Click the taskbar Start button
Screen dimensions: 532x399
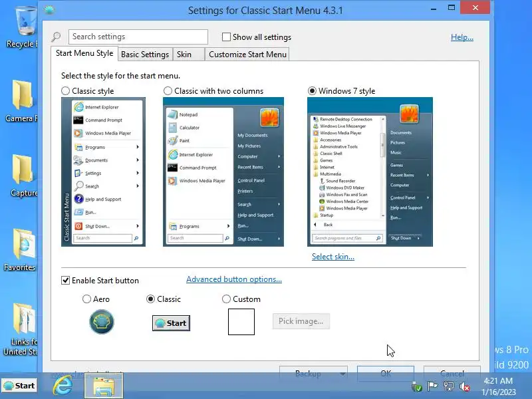click(x=19, y=386)
